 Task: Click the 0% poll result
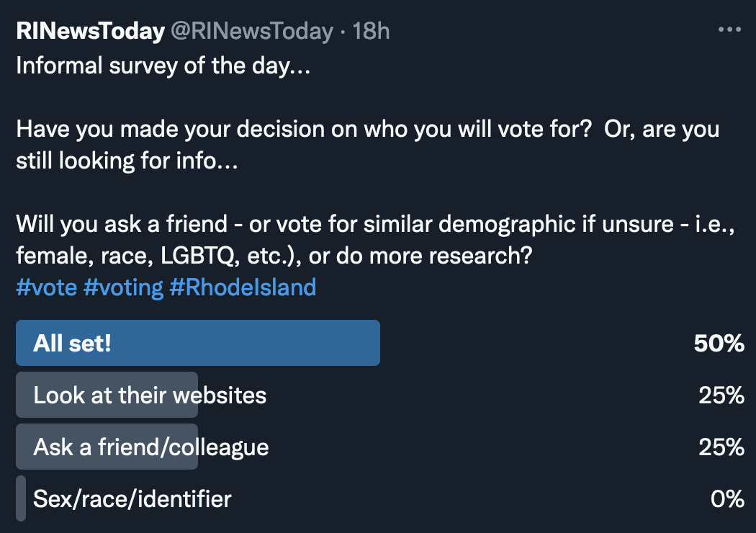(726, 498)
